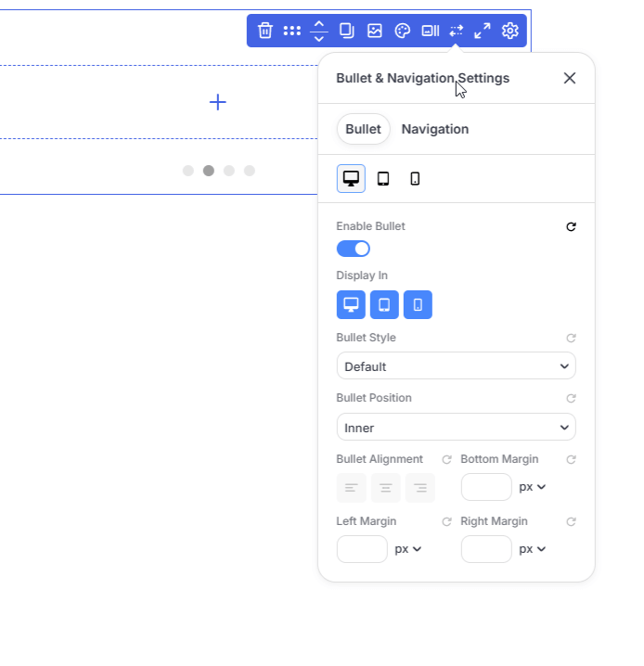The image size is (644, 666).
Task: Toggle desktop display in Display In
Action: (x=351, y=304)
